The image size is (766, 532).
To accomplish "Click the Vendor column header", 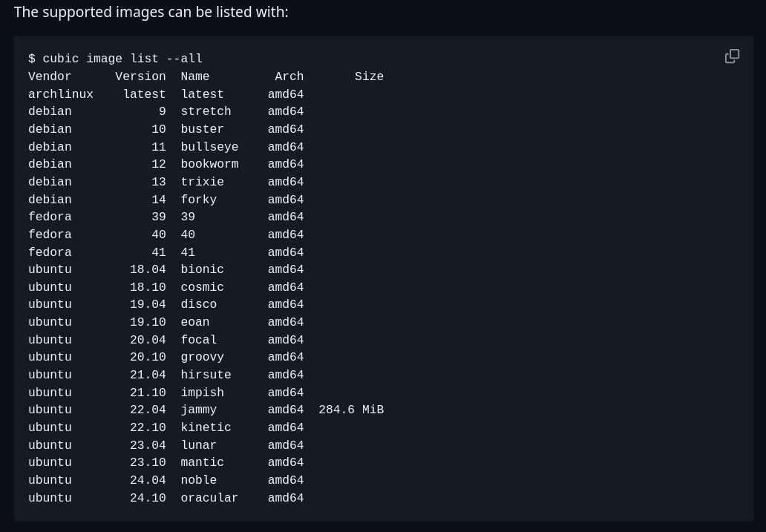I will 50,76.
